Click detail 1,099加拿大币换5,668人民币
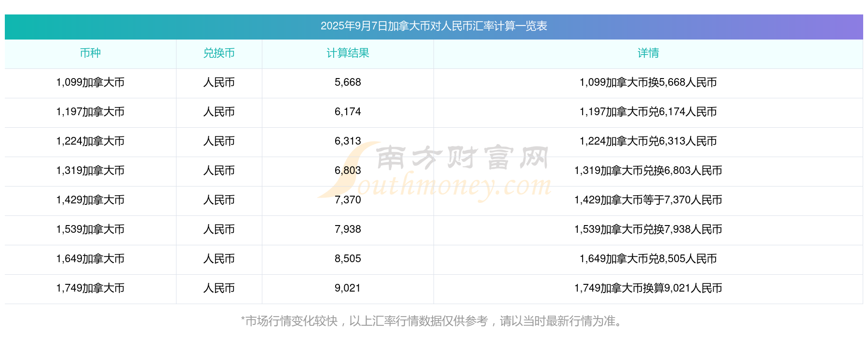Image resolution: width=868 pixels, height=347 pixels. coord(648,82)
